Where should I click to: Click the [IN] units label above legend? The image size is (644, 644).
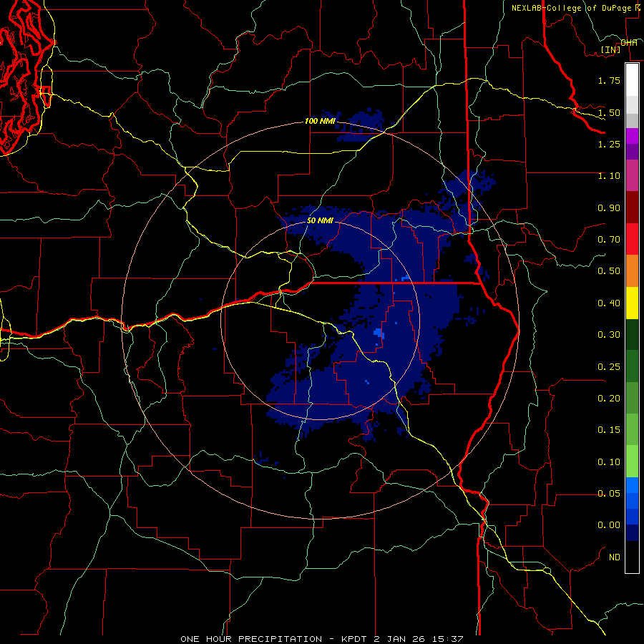pyautogui.click(x=610, y=49)
